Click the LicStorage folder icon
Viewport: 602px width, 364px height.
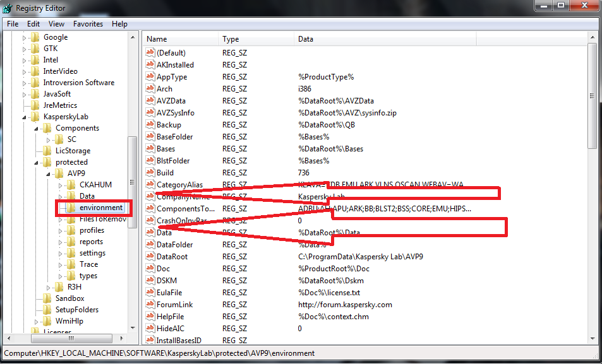point(47,151)
